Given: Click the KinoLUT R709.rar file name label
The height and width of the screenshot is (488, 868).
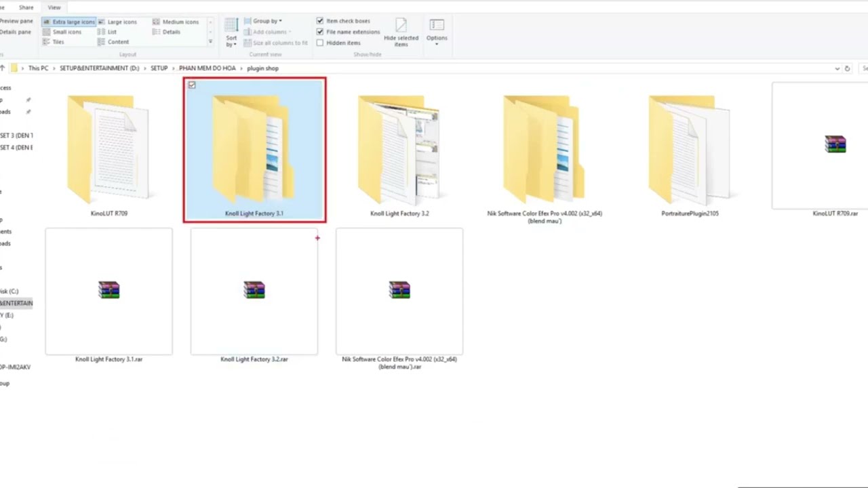Looking at the screenshot, I should click(x=835, y=213).
